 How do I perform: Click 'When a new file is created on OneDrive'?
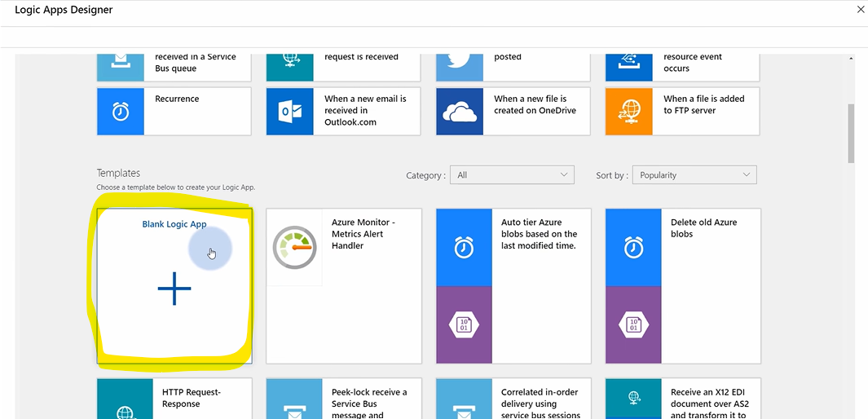535,104
